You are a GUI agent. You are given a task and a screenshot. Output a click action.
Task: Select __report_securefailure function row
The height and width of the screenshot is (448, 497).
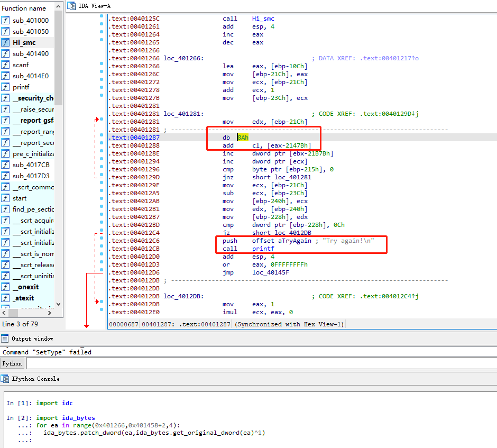point(27,143)
